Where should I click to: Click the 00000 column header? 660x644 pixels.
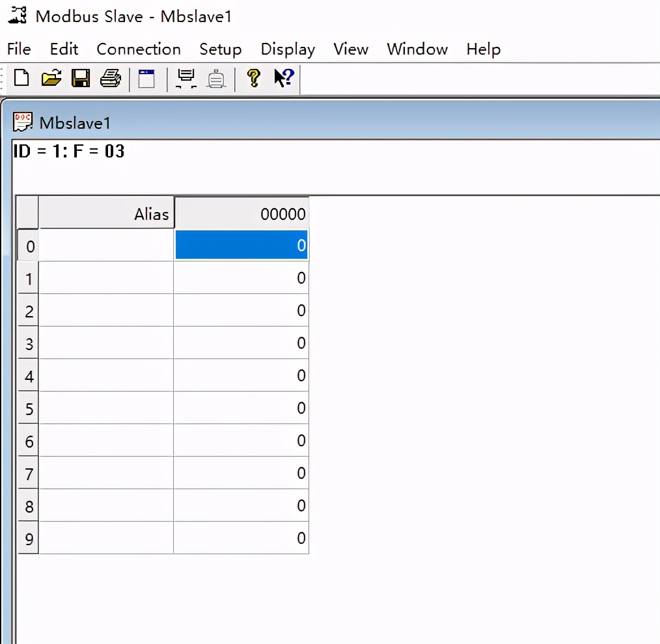pos(241,214)
